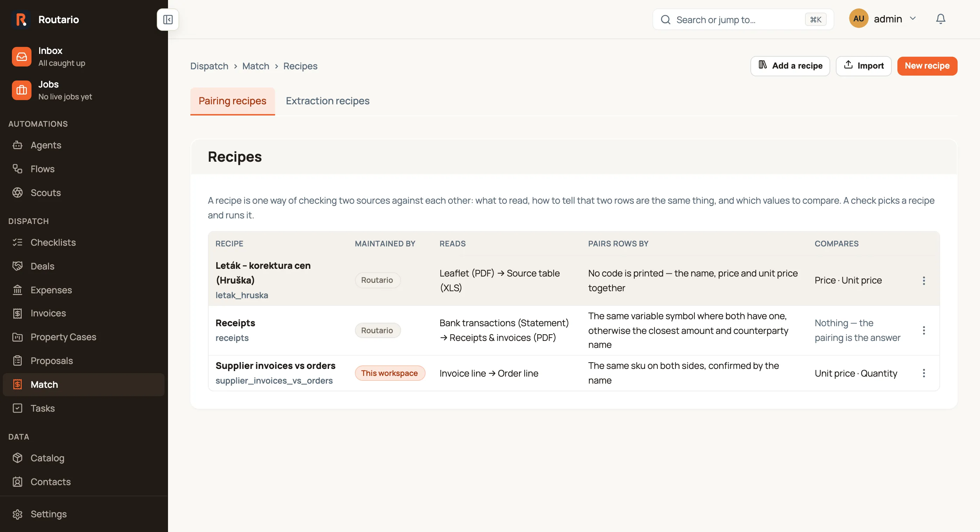Click the letak_hruska identifier
Image resolution: width=980 pixels, height=532 pixels.
241,295
